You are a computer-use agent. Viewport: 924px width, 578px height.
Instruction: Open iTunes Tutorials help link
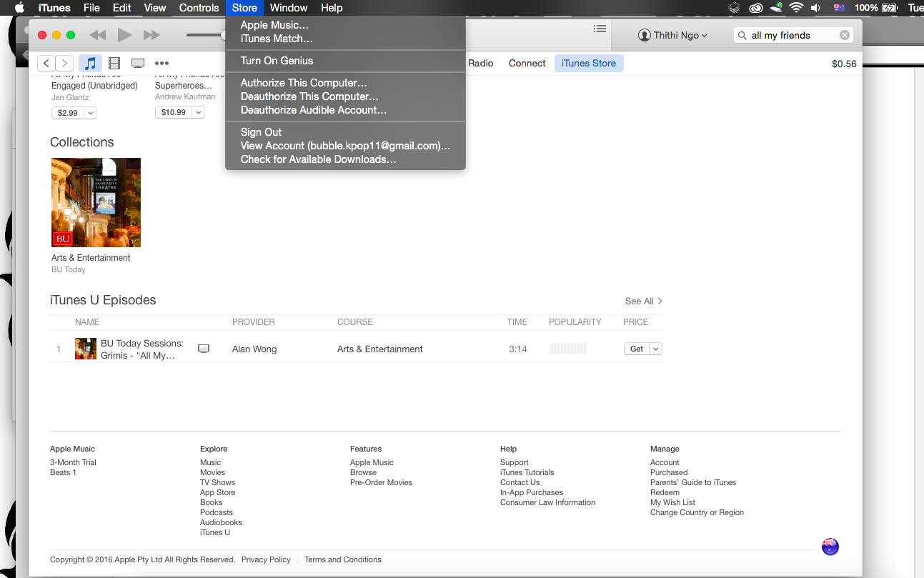click(527, 472)
